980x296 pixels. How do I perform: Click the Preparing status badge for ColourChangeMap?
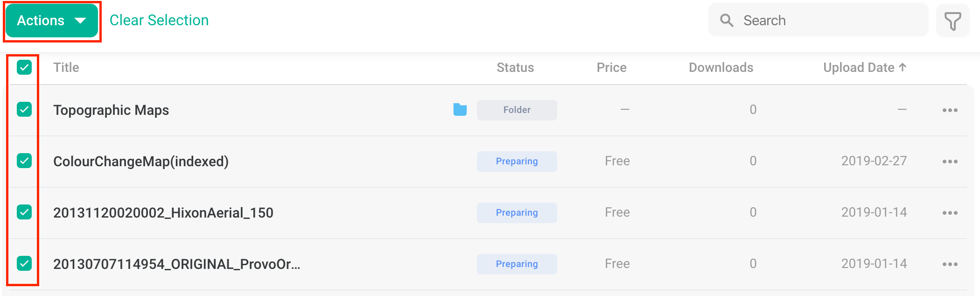[517, 161]
